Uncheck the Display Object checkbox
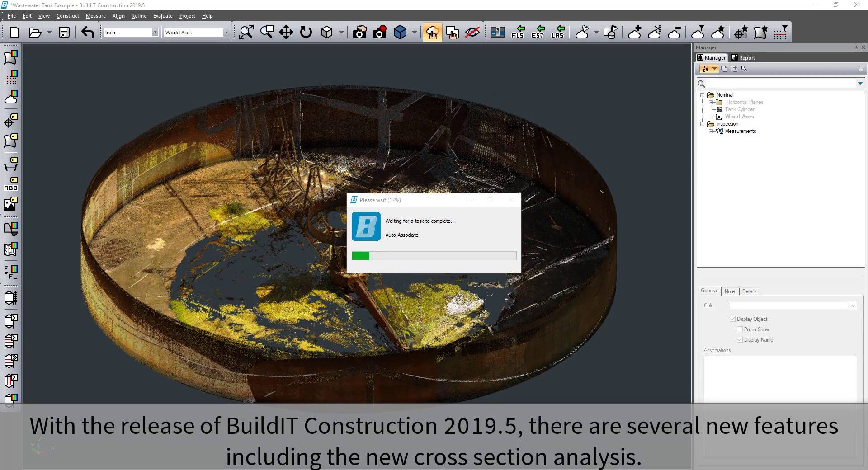This screenshot has width=868, height=470. (733, 319)
